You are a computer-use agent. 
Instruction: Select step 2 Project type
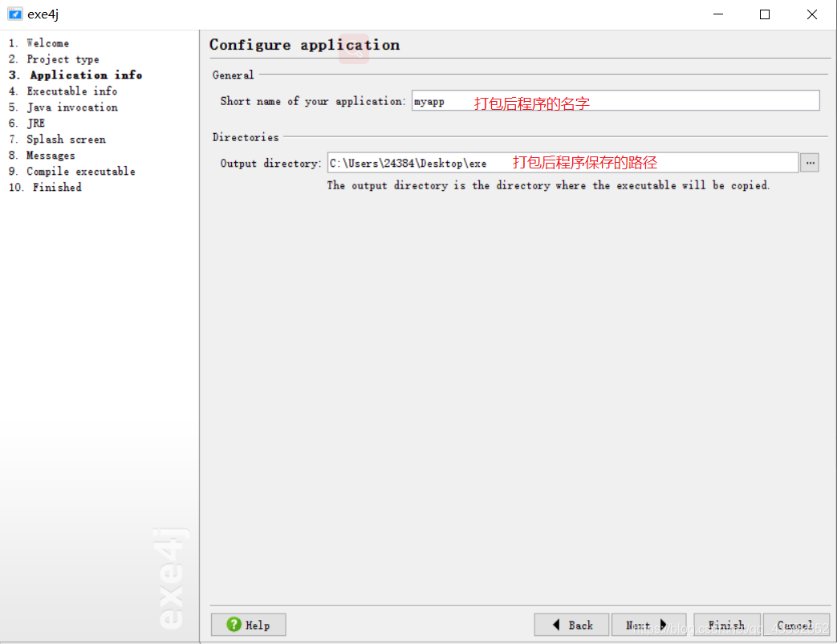click(x=54, y=59)
